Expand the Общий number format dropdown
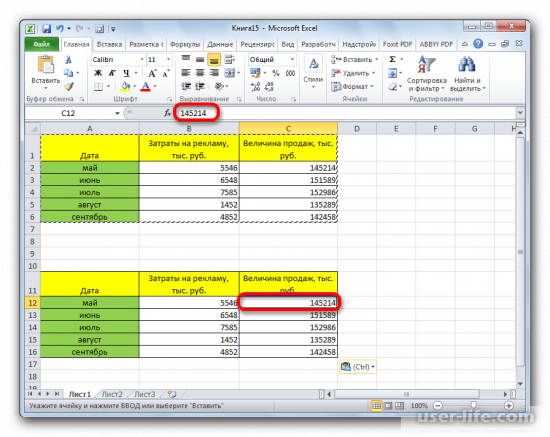 click(x=292, y=59)
